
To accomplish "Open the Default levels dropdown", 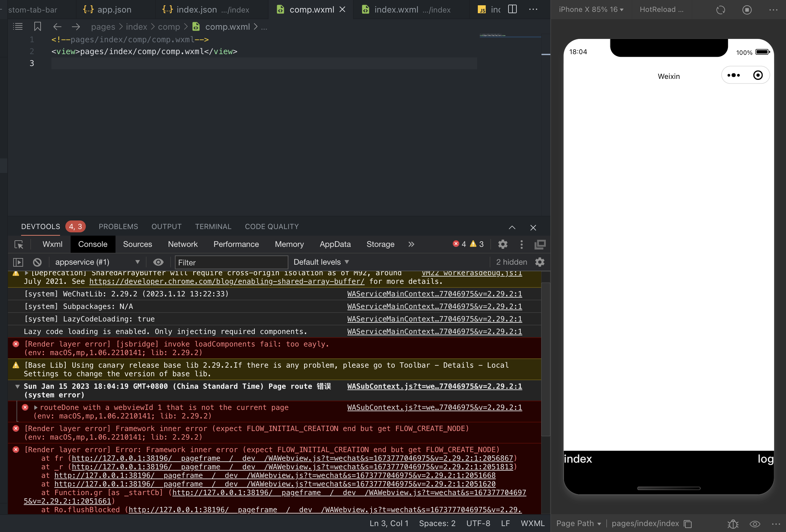I will 321,262.
